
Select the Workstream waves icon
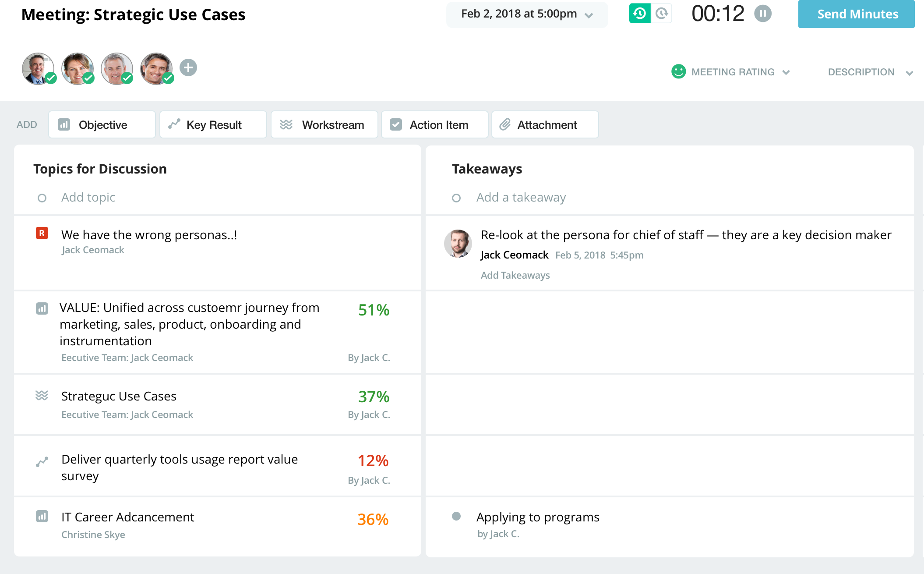tap(287, 124)
